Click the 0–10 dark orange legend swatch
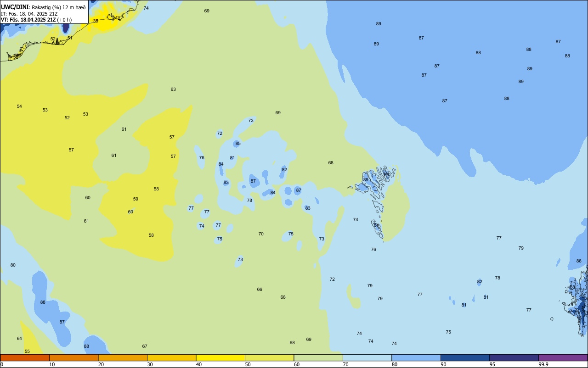 tap(25, 357)
